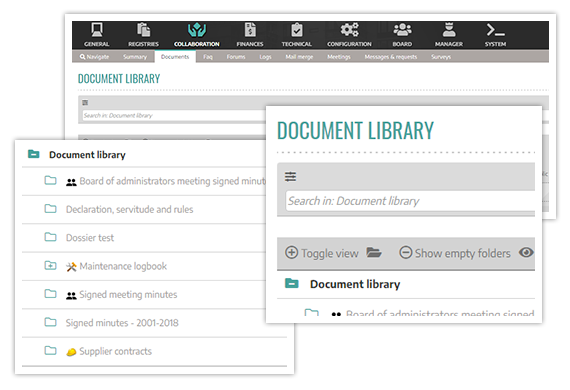Click the small filter icon in back window
Screen dimensions: 570x390
click(85, 102)
